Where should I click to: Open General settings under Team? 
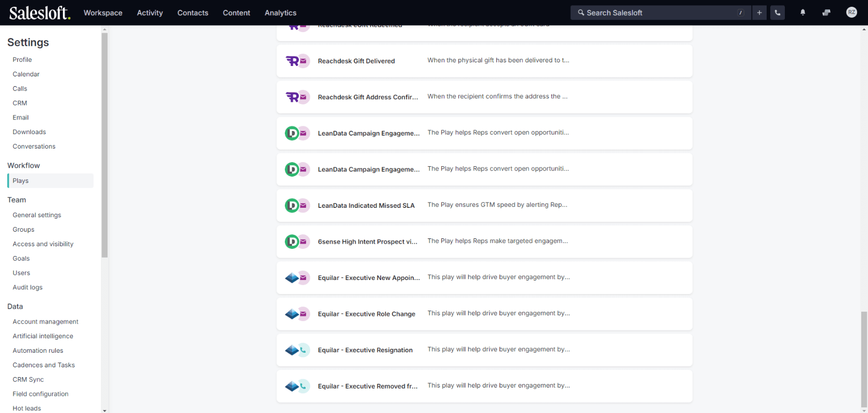37,215
